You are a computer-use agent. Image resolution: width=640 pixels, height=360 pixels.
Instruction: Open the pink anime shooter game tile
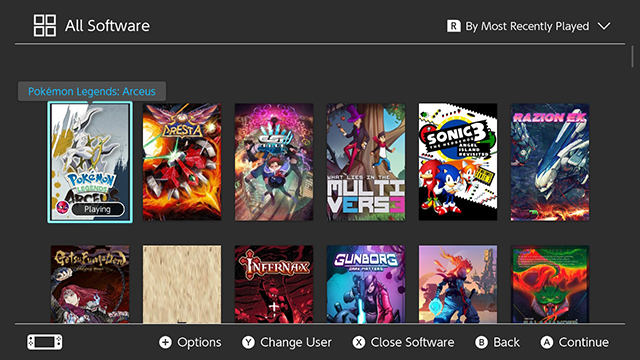(274, 162)
